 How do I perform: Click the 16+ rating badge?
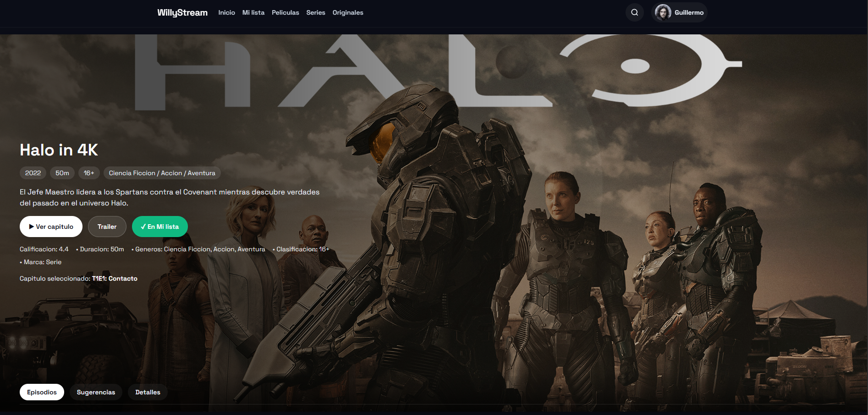(89, 173)
